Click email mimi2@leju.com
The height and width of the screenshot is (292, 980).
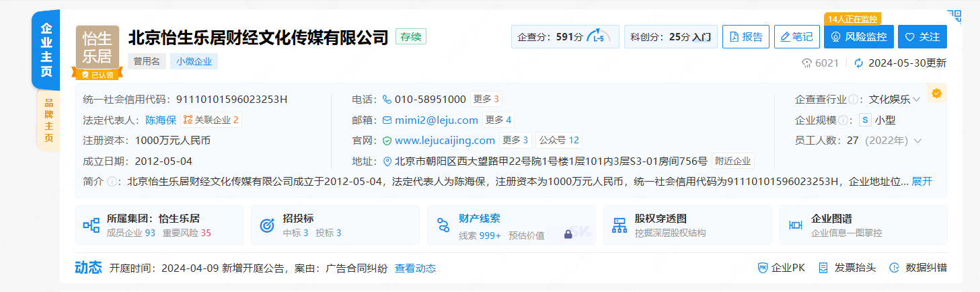[436, 120]
